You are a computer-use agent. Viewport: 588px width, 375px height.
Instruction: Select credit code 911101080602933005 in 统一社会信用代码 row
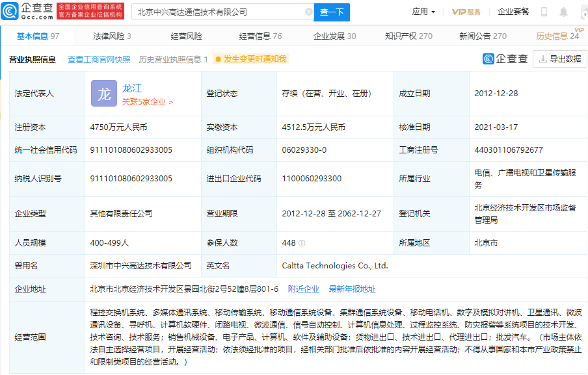click(x=131, y=150)
